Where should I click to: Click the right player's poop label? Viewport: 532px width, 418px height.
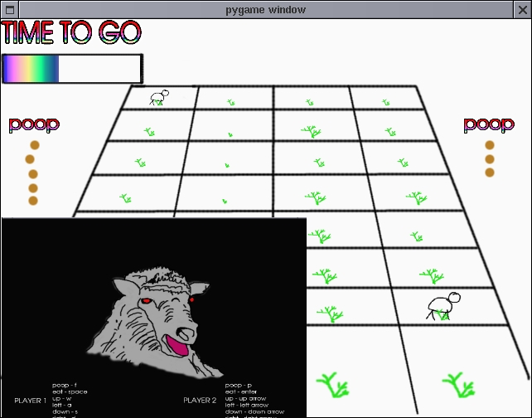tap(489, 124)
